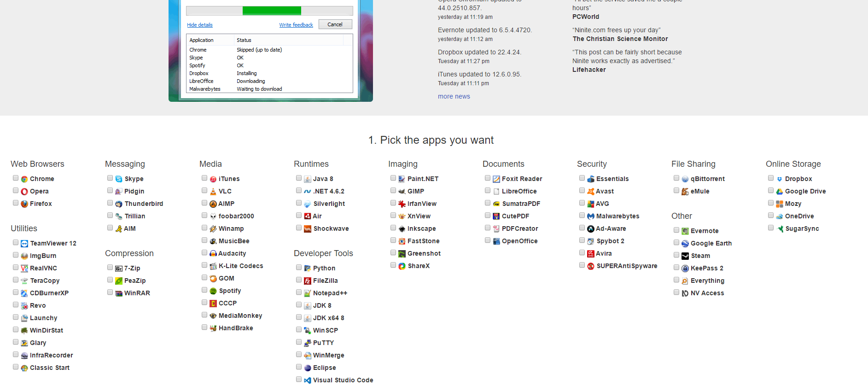The width and height of the screenshot is (868, 392).
Task: Check the IrfanView checkbox
Action: point(393,203)
